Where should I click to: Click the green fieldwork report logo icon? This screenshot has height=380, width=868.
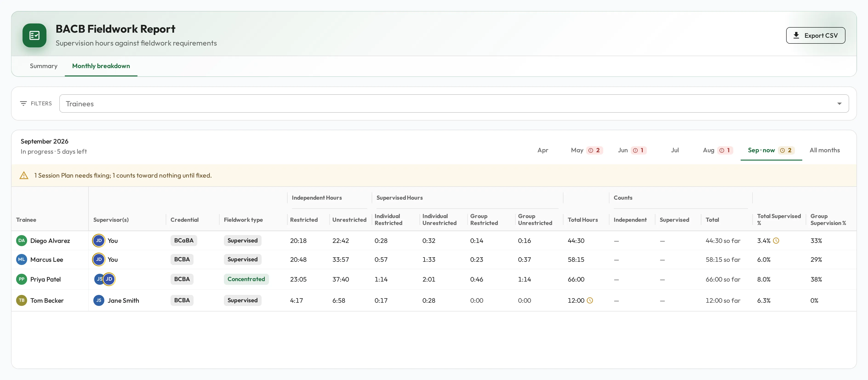point(34,35)
